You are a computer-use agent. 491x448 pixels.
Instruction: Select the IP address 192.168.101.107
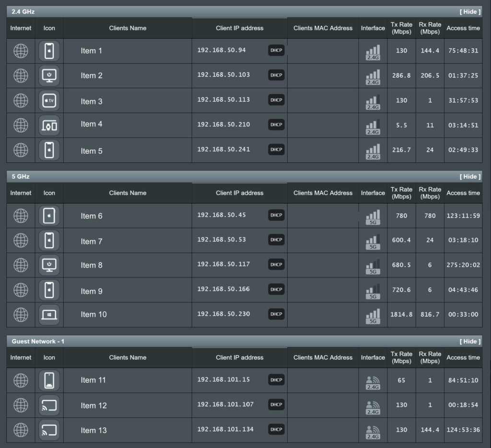[x=225, y=404]
